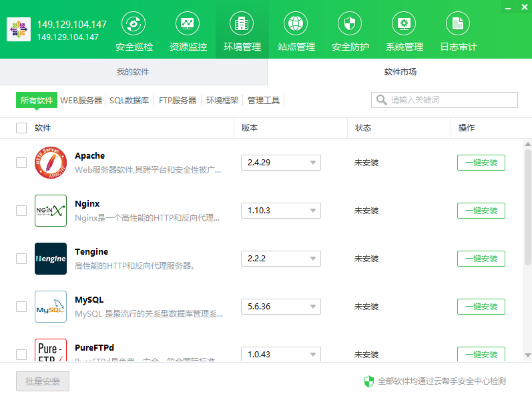The image size is (532, 398).
Task: Open 资源监控 resource monitor icon
Action: [188, 24]
